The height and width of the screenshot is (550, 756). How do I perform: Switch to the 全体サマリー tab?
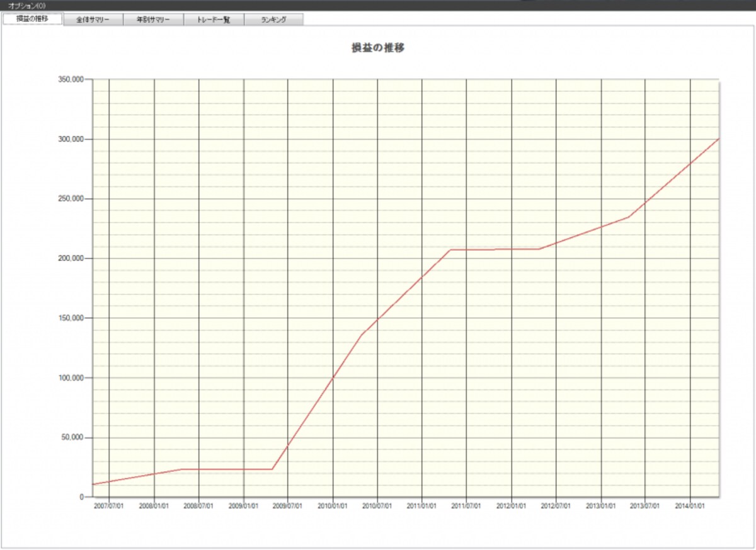(x=93, y=20)
